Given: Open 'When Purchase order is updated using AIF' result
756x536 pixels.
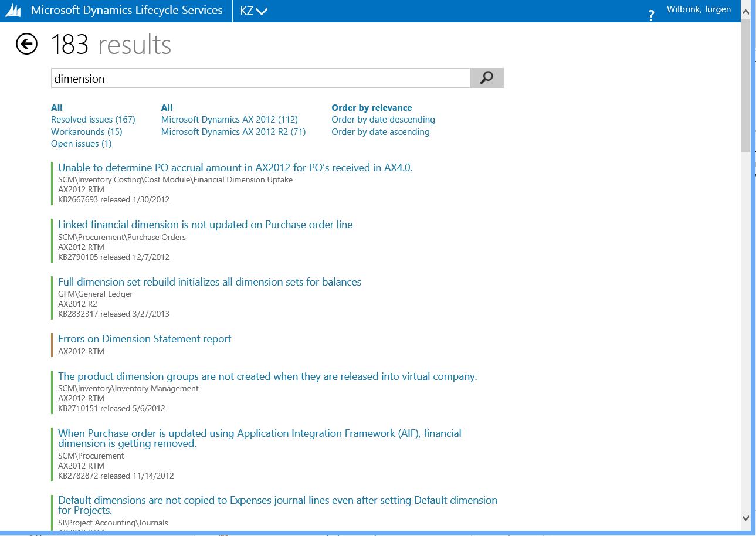Looking at the screenshot, I should click(x=260, y=438).
